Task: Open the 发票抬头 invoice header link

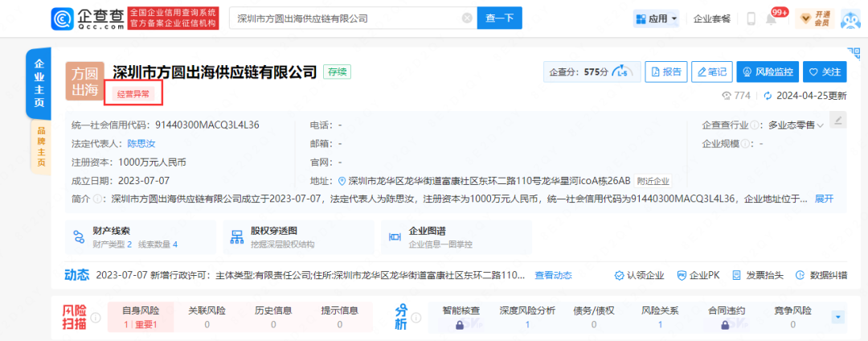Action: 757,275
